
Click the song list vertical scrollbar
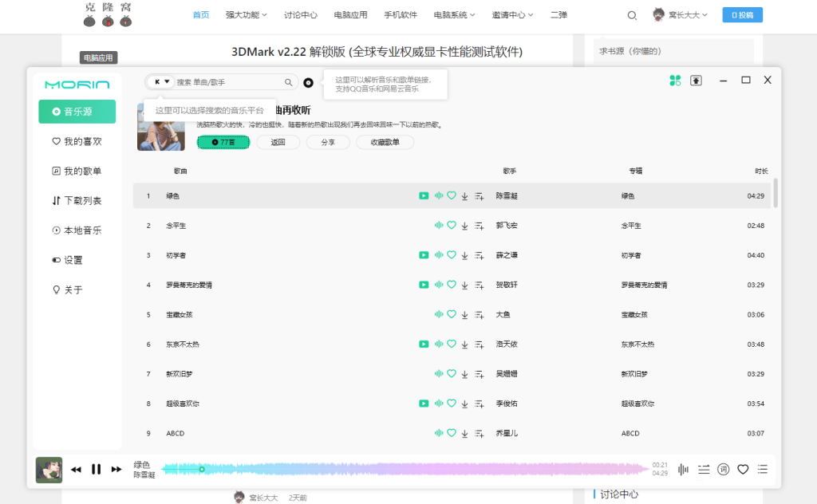coord(776,193)
